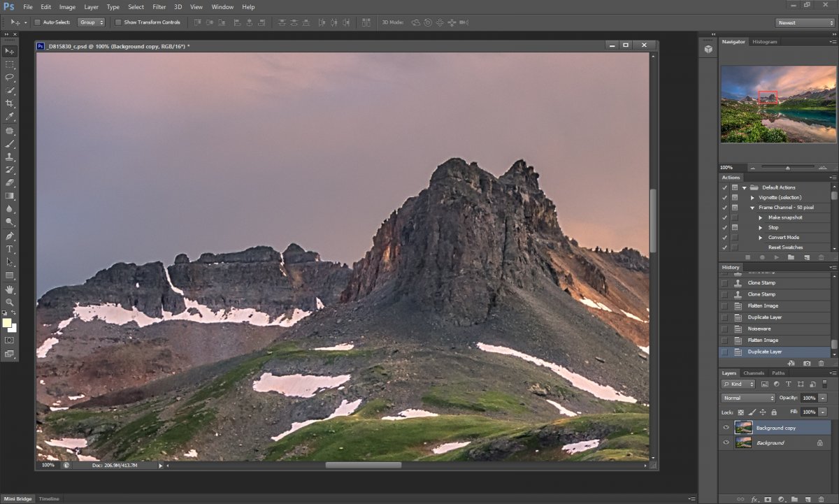Viewport: 839px width, 504px height.
Task: Enable the Auto-Select checkbox
Action: pos(38,22)
